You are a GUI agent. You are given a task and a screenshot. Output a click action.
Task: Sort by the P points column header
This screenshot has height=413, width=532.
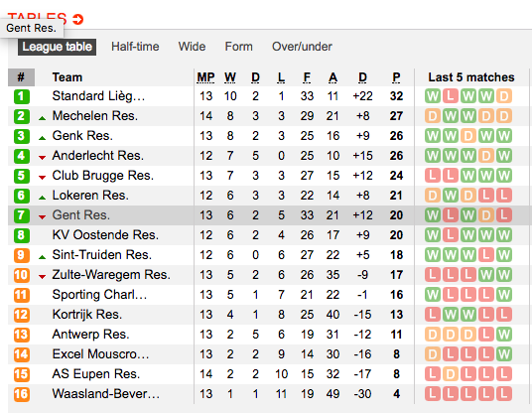(396, 77)
